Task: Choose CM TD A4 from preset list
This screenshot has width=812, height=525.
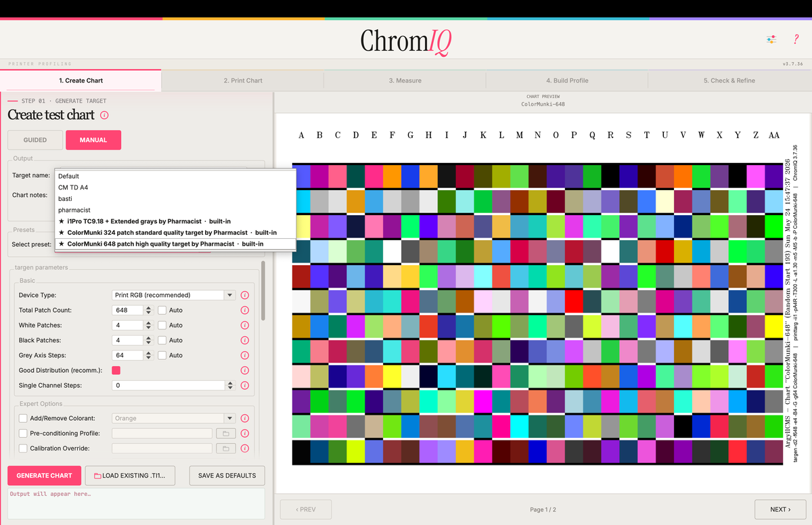Action: (175, 187)
